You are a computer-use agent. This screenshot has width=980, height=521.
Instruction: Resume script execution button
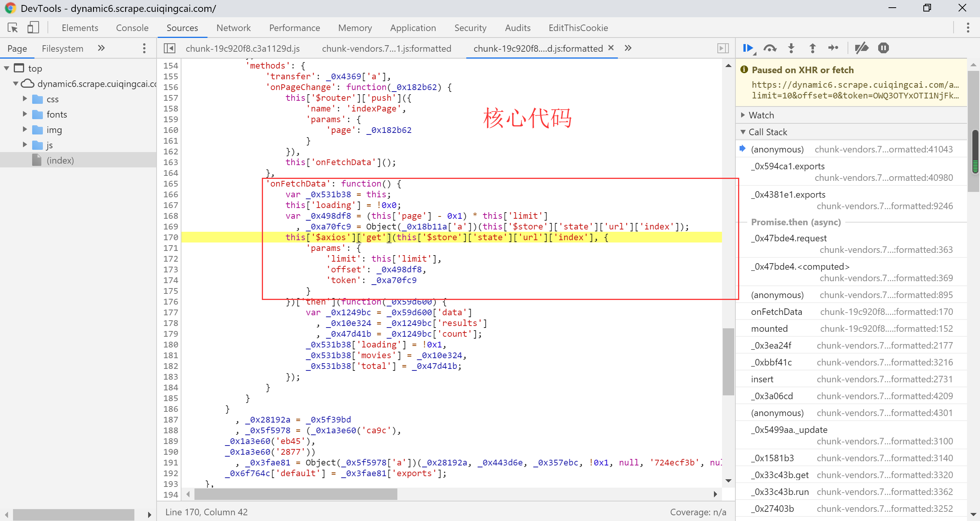(748, 48)
